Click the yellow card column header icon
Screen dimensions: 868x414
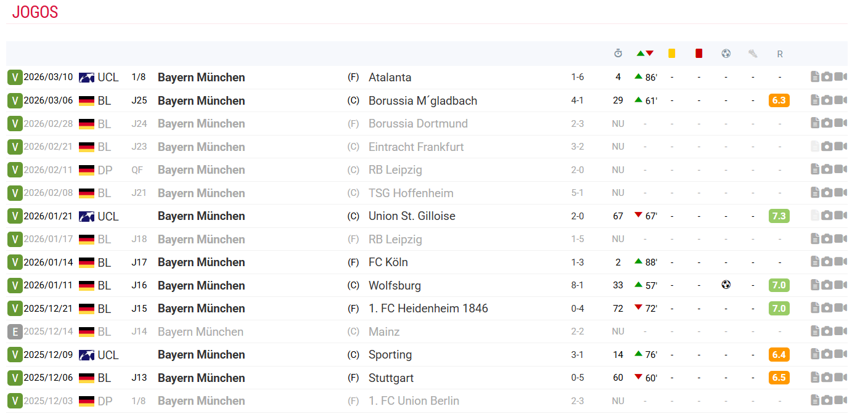pos(672,54)
